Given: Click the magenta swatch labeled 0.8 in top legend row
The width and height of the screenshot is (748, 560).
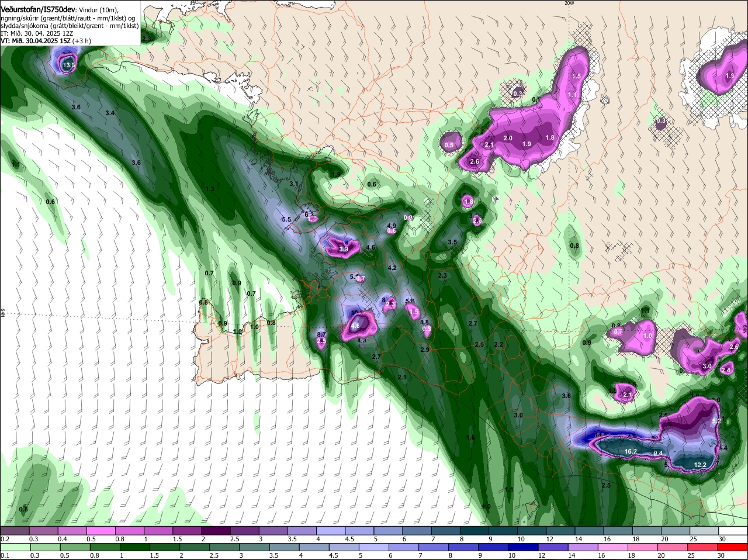Looking at the screenshot, I should tap(129, 531).
